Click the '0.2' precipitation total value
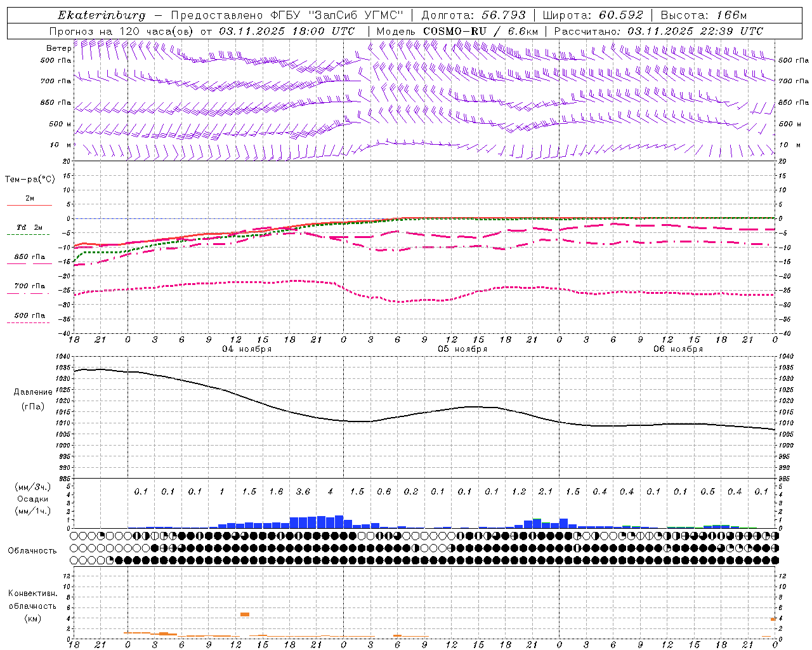The image size is (812, 650). (x=411, y=491)
